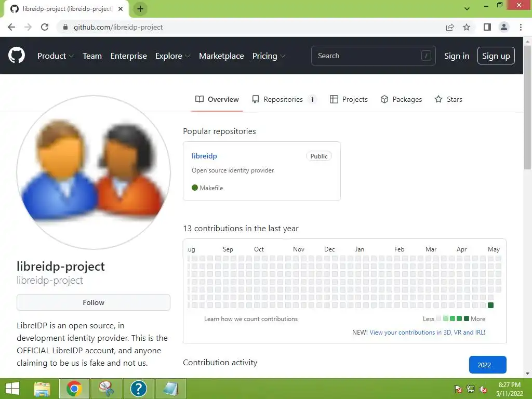The image size is (532, 399).
Task: Open the libreidp repository link
Action: pos(204,156)
